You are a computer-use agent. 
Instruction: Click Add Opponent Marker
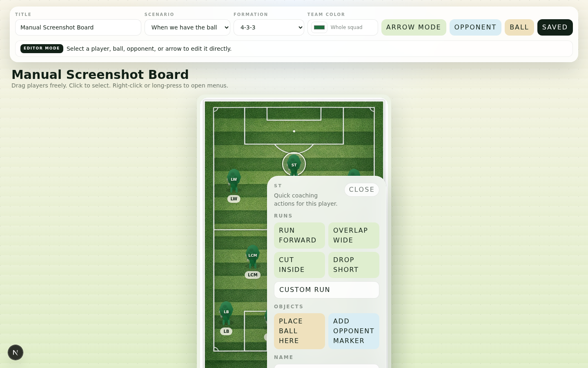pyautogui.click(x=354, y=331)
